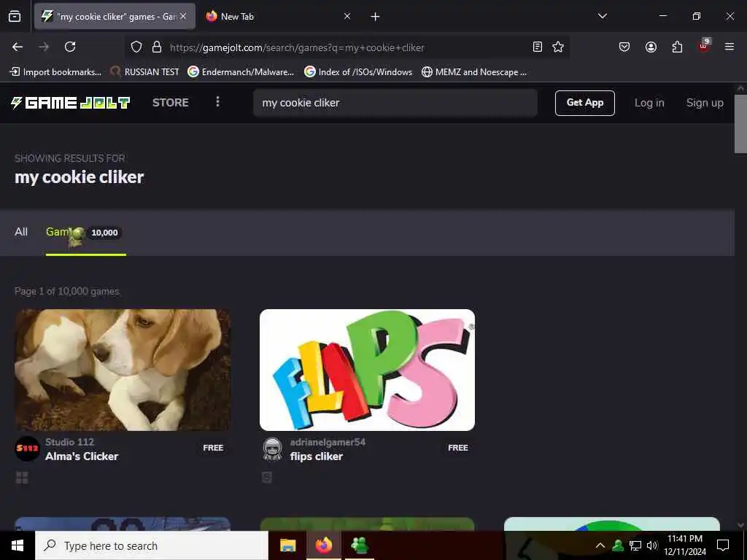The width and height of the screenshot is (747, 560).
Task: Close the Game Jolt search tab
Action: click(x=183, y=16)
